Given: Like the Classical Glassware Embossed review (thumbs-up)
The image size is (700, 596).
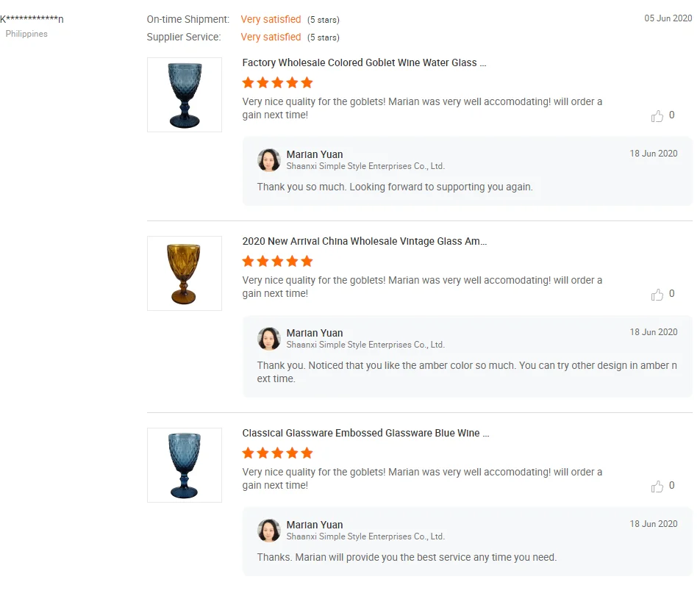Looking at the screenshot, I should click(657, 487).
